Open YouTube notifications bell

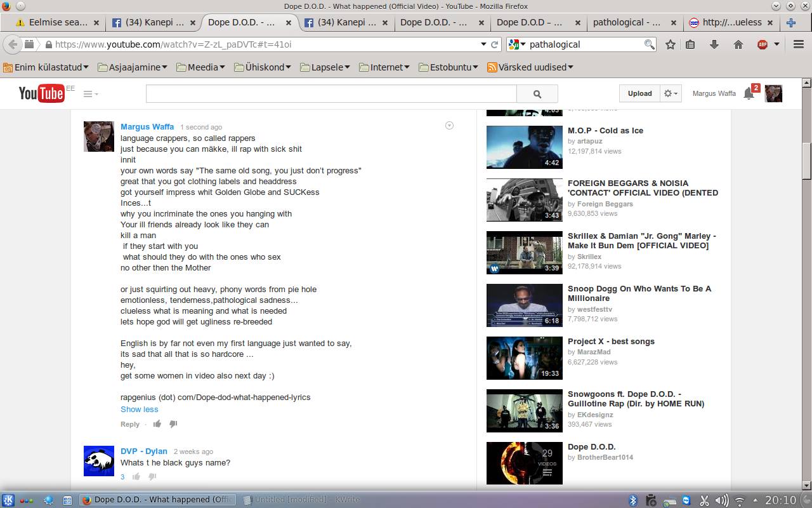coord(749,93)
